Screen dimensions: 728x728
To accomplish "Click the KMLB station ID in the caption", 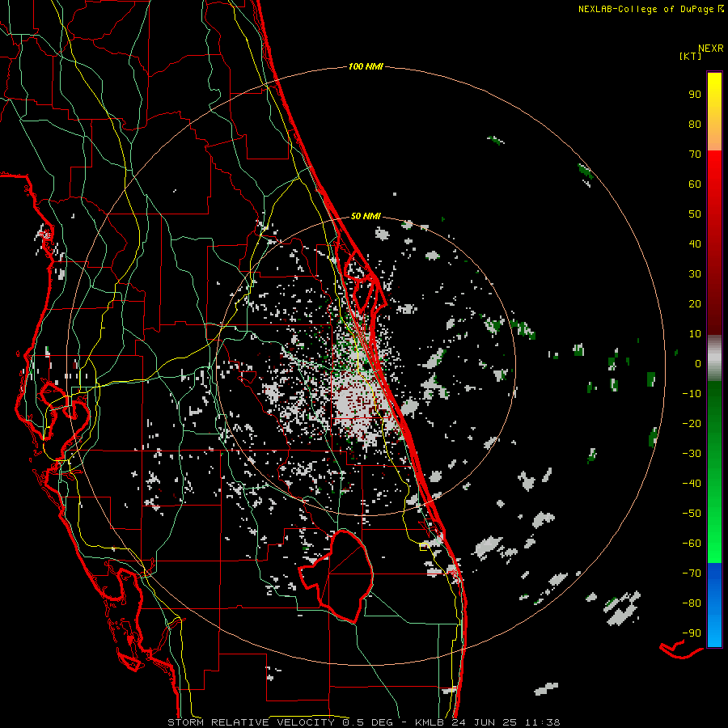I will [429, 722].
